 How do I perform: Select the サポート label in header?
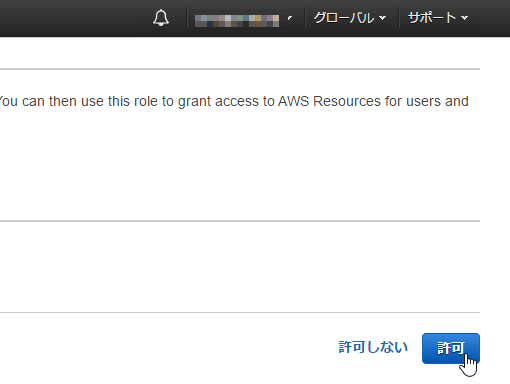(x=432, y=18)
